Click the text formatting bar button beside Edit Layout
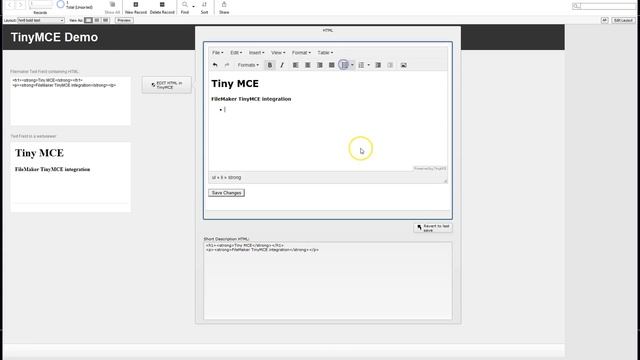Image resolution: width=640 pixels, height=360 pixels. point(604,20)
